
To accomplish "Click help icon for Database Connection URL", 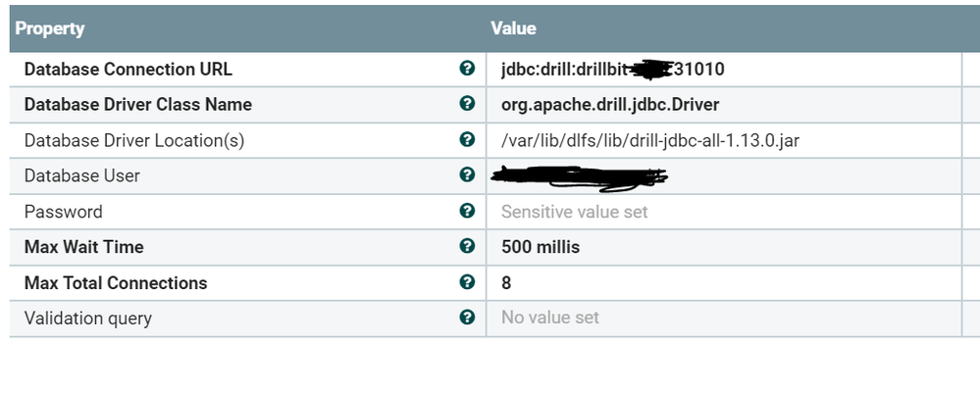I will tap(467, 69).
